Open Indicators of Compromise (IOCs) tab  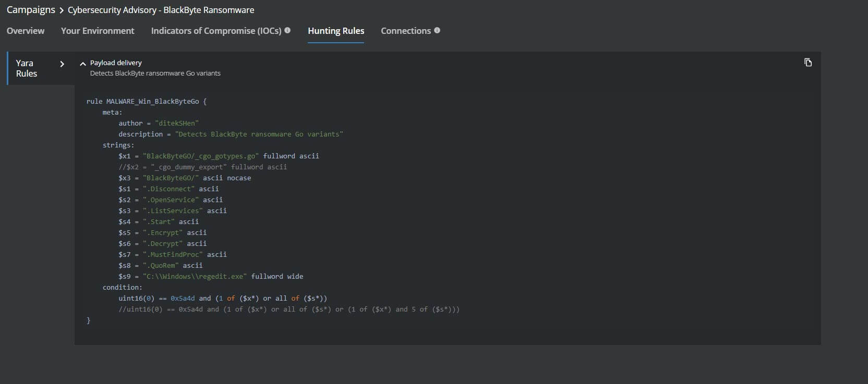[216, 31]
